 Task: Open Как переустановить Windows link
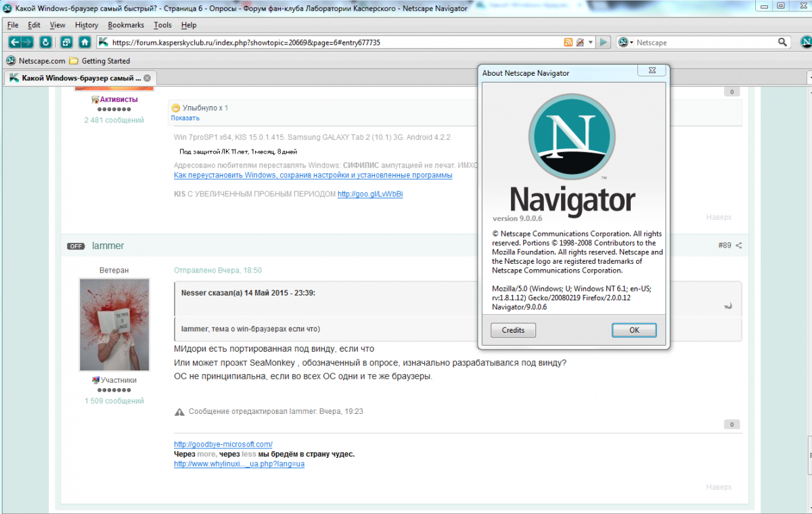pyautogui.click(x=313, y=175)
